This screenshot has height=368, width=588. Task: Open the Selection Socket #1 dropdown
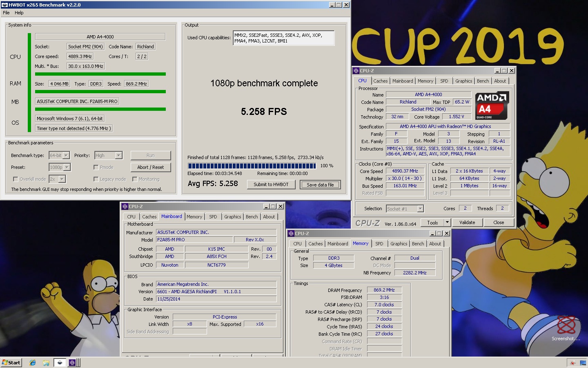[x=405, y=209]
